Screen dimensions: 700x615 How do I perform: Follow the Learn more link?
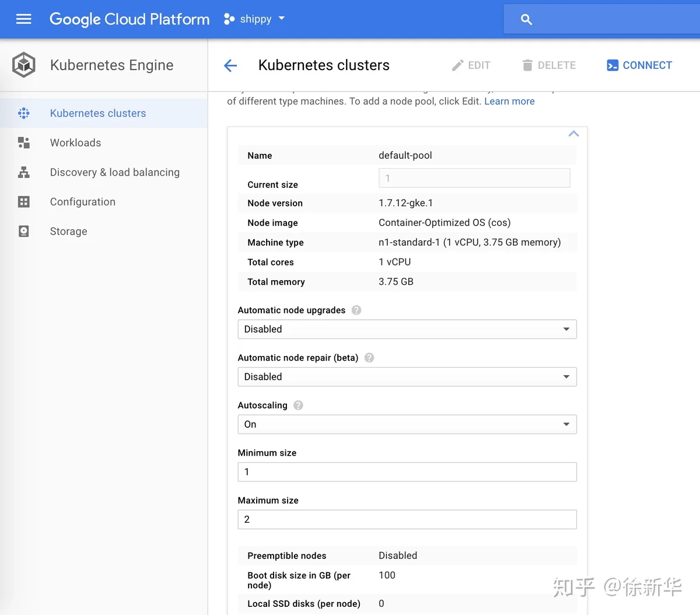(x=509, y=102)
